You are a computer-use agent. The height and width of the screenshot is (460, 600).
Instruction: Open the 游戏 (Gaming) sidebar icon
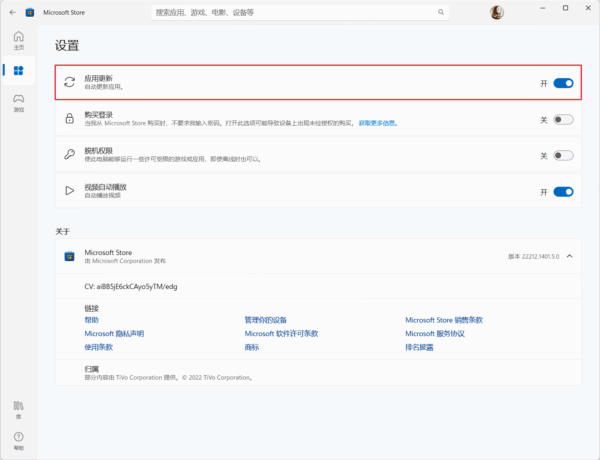(18, 101)
